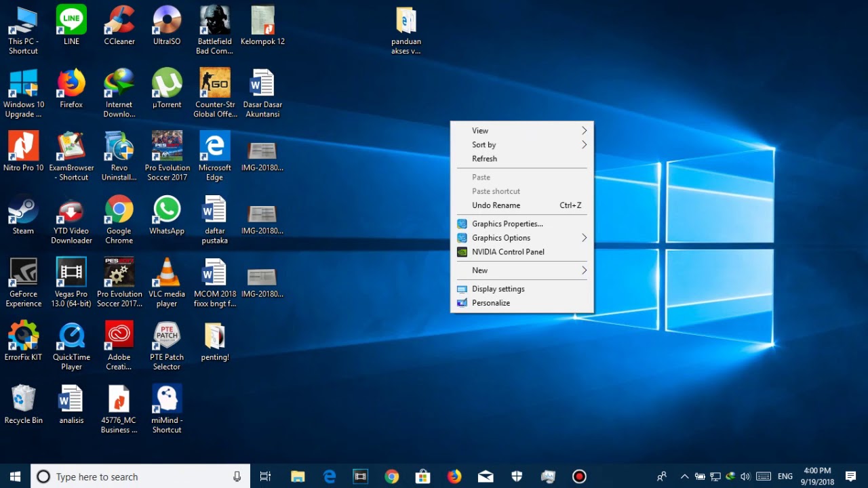Viewport: 868px width, 488px height.
Task: Open the Mail app on taskbar
Action: pos(486,476)
